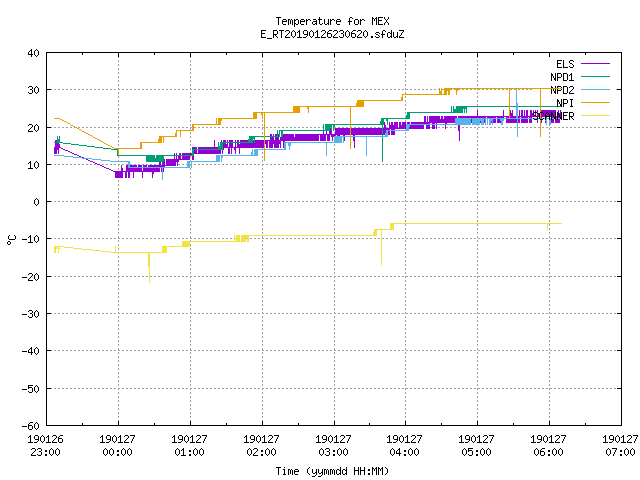Screen dimensions: 640x480
Task: Click the y-axis value -40
Action: coord(31,351)
